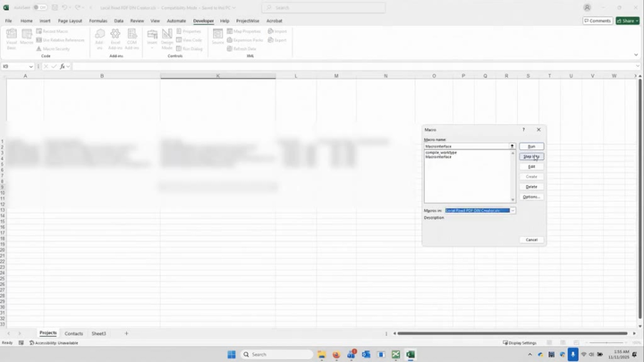Screen dimensions: 644x362
Task: Add a new sheet with plus button
Action: tap(126, 333)
